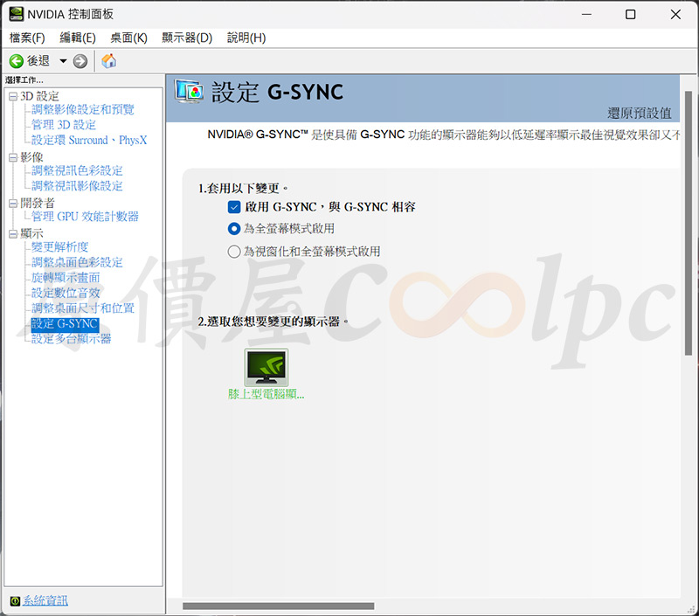Collapse the 3D 設定 tree node
The width and height of the screenshot is (699, 616).
point(13,96)
